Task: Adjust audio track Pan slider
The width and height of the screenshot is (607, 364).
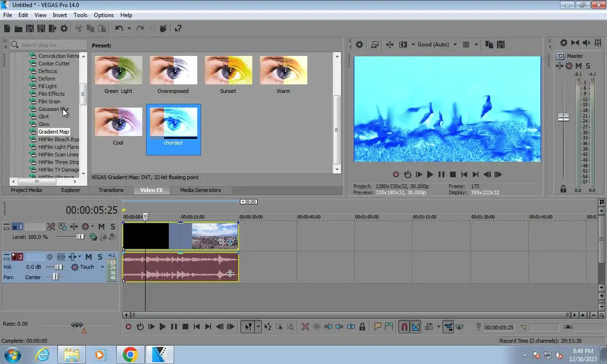Action: (56, 277)
